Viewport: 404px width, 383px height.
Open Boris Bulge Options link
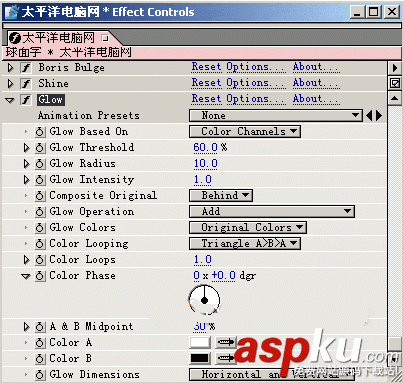pyautogui.click(x=256, y=67)
